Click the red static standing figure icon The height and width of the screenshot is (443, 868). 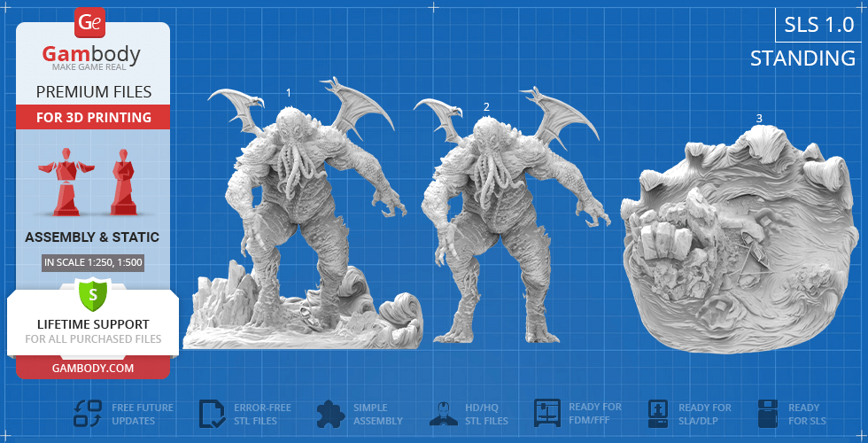pos(123,182)
